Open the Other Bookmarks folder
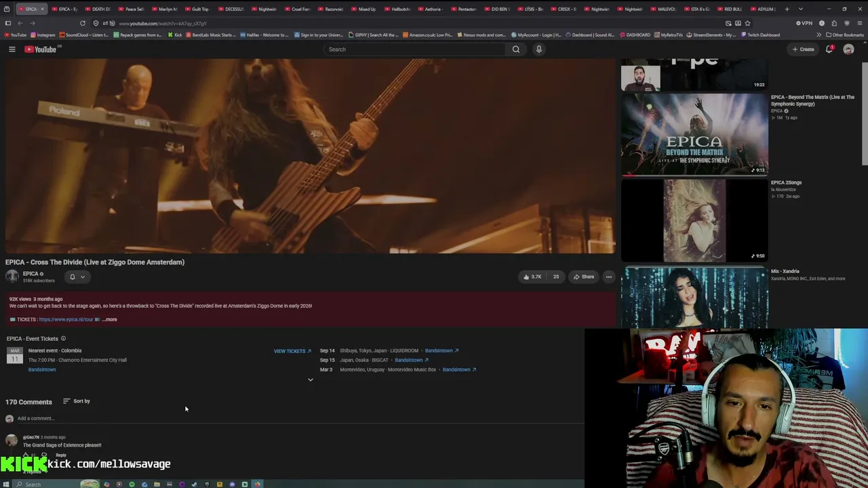 coord(845,35)
